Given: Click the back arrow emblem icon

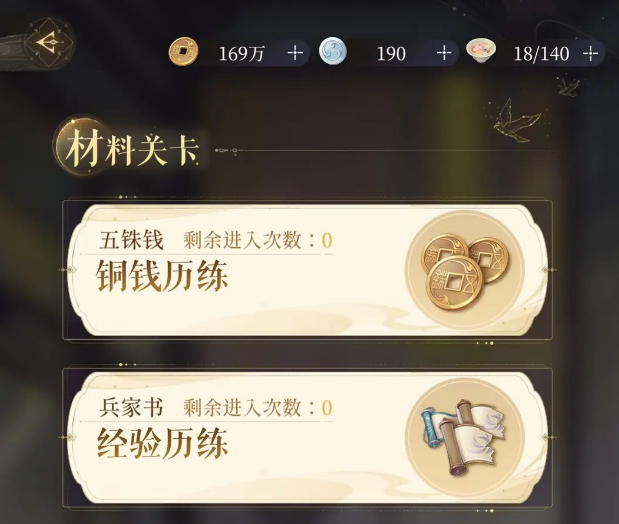Looking at the screenshot, I should [x=49, y=42].
